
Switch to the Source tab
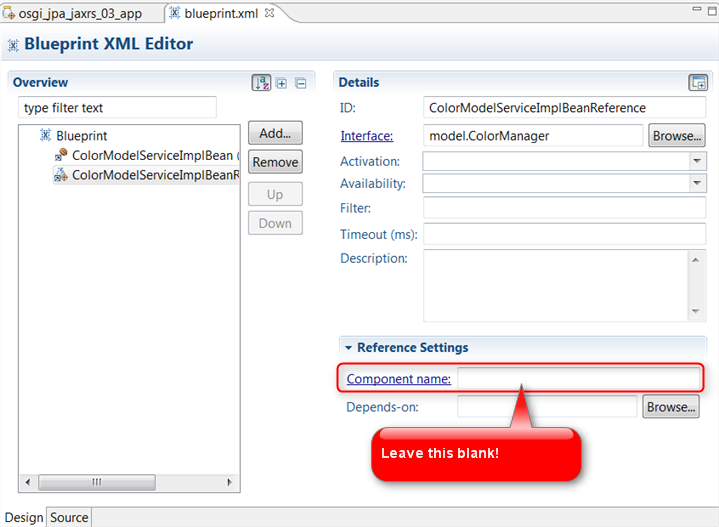(x=69, y=517)
